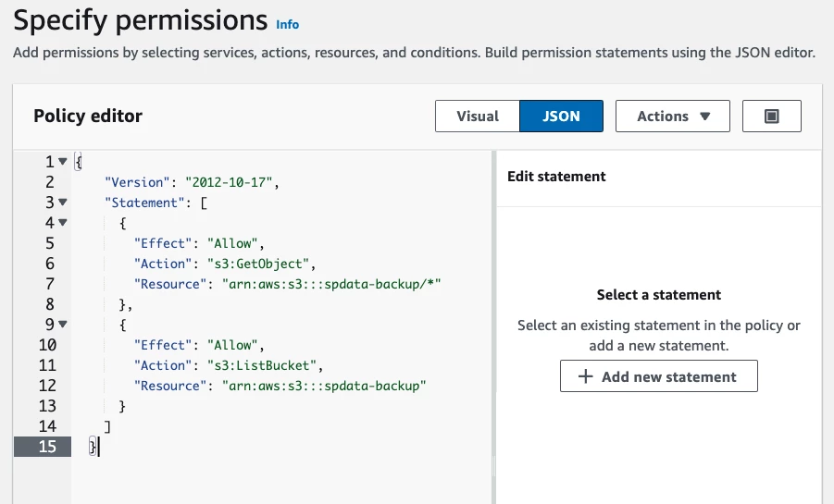Select line number 15 in the gutter

[x=47, y=447]
